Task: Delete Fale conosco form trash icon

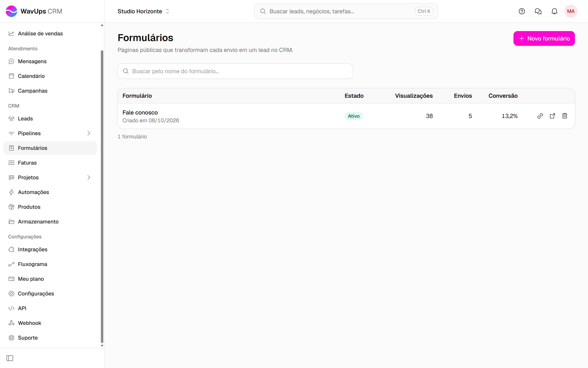Action: pyautogui.click(x=565, y=116)
